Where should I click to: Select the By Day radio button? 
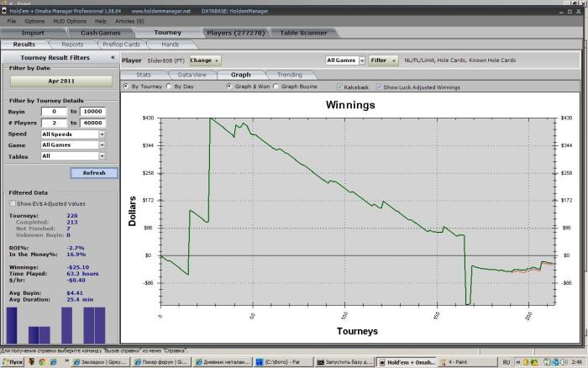pyautogui.click(x=169, y=87)
